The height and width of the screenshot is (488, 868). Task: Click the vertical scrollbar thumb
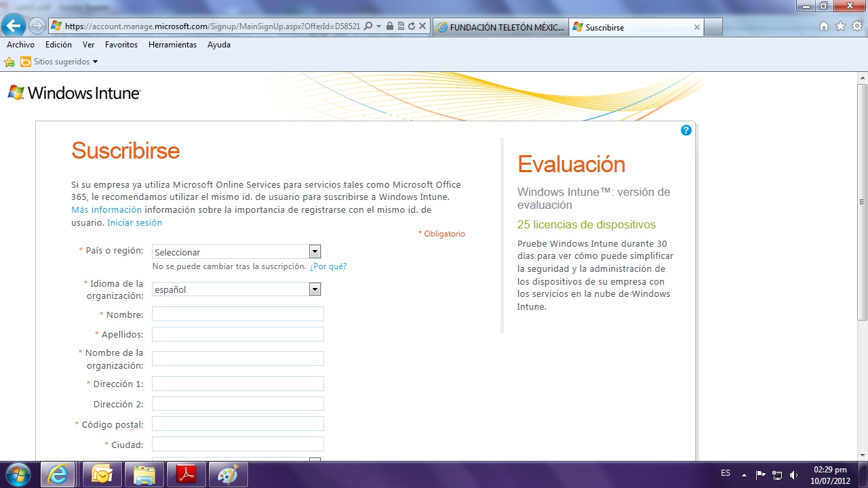[x=862, y=202]
